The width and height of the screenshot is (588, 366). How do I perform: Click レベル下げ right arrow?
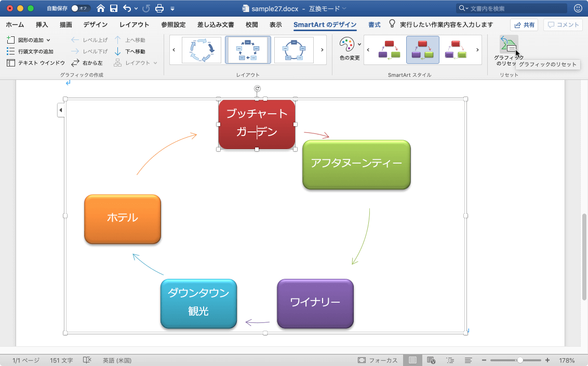(89, 51)
